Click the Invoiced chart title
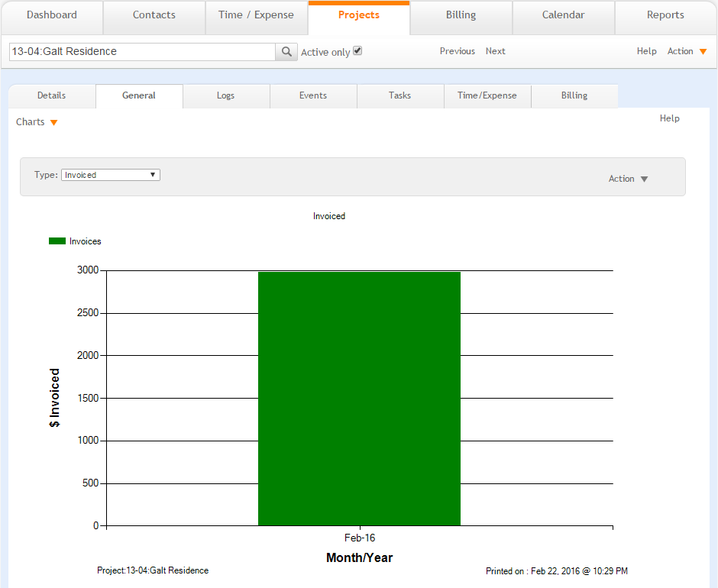This screenshot has height=588, width=718. click(328, 216)
